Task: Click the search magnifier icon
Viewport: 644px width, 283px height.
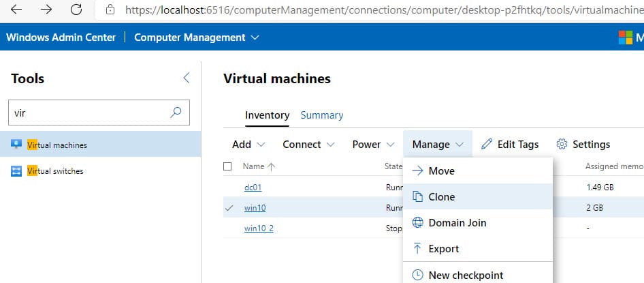Action: pos(176,113)
